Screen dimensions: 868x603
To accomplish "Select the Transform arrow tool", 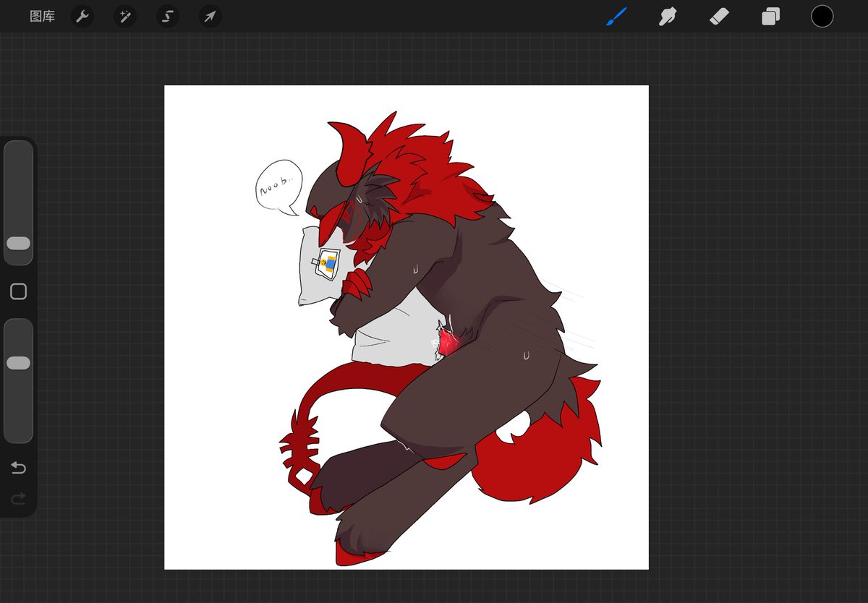I will 210,16.
